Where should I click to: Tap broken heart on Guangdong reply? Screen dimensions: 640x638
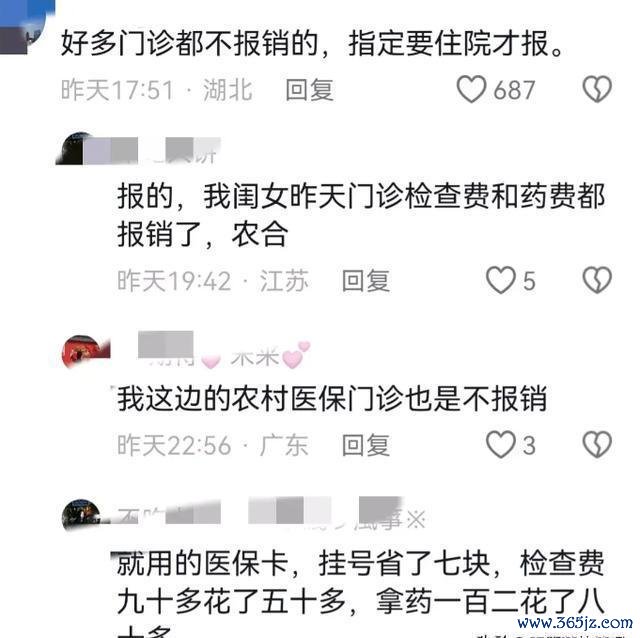tap(597, 444)
